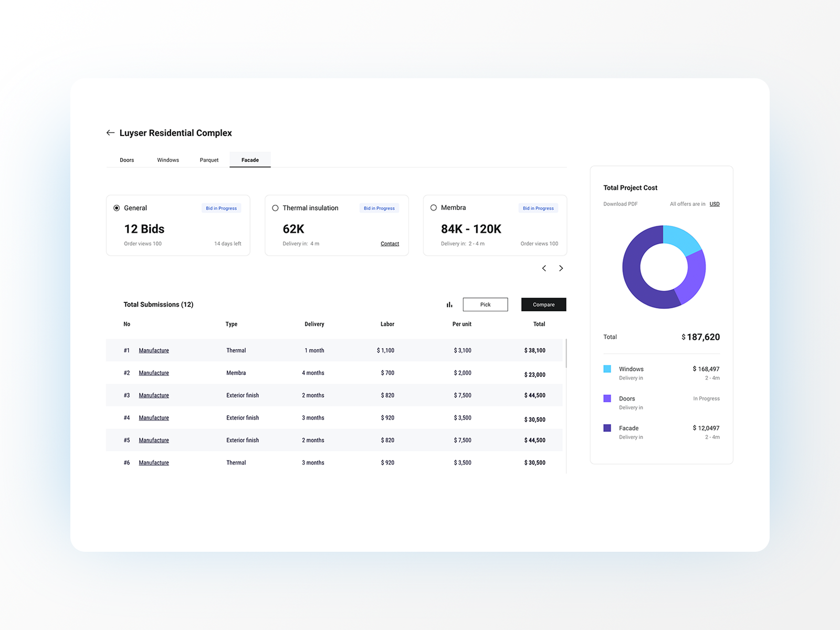Select the General bid radio button

(x=116, y=207)
